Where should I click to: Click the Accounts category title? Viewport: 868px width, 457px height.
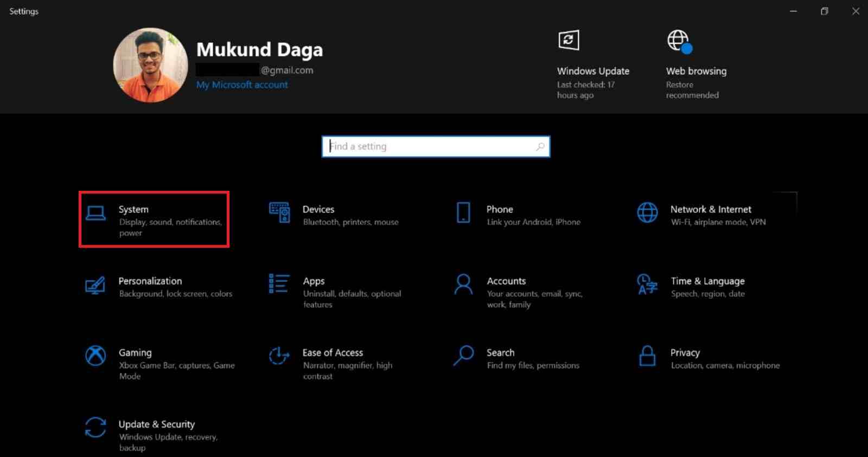506,281
